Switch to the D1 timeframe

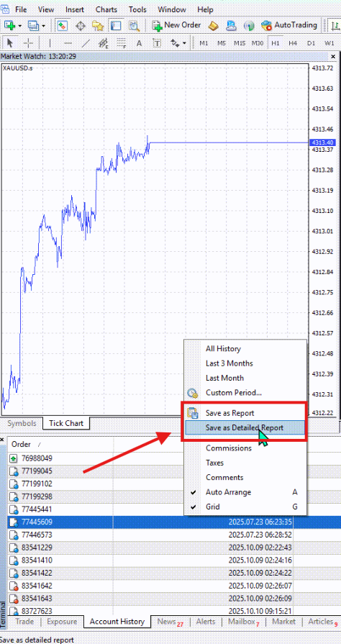click(x=311, y=43)
